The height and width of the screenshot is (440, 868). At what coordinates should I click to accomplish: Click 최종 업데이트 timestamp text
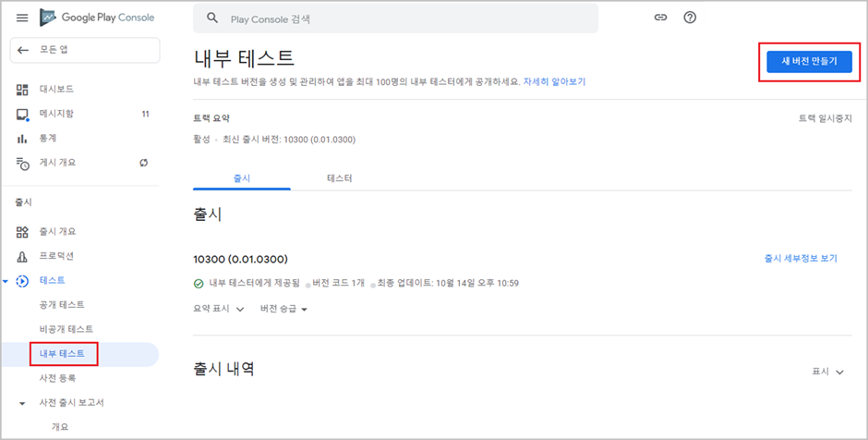pyautogui.click(x=448, y=284)
